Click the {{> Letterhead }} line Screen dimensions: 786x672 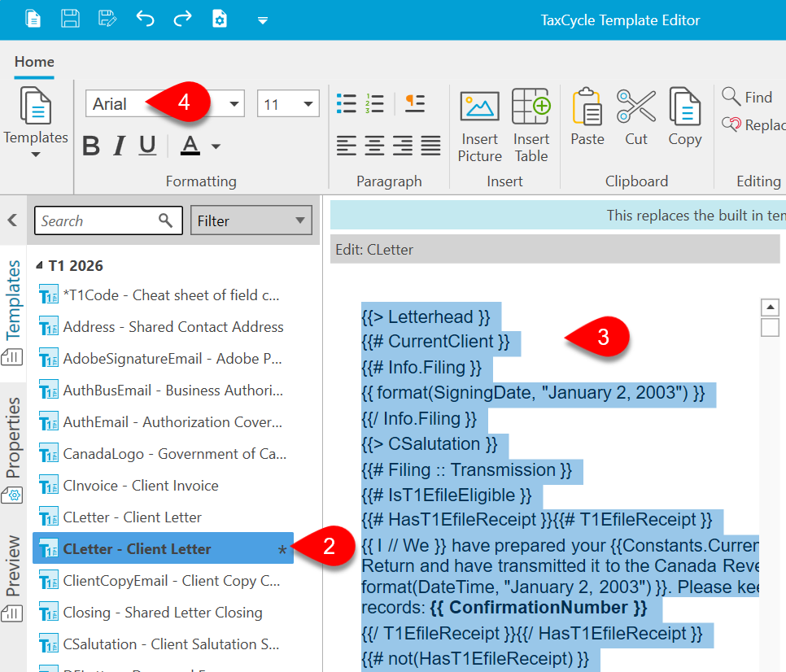click(x=426, y=316)
